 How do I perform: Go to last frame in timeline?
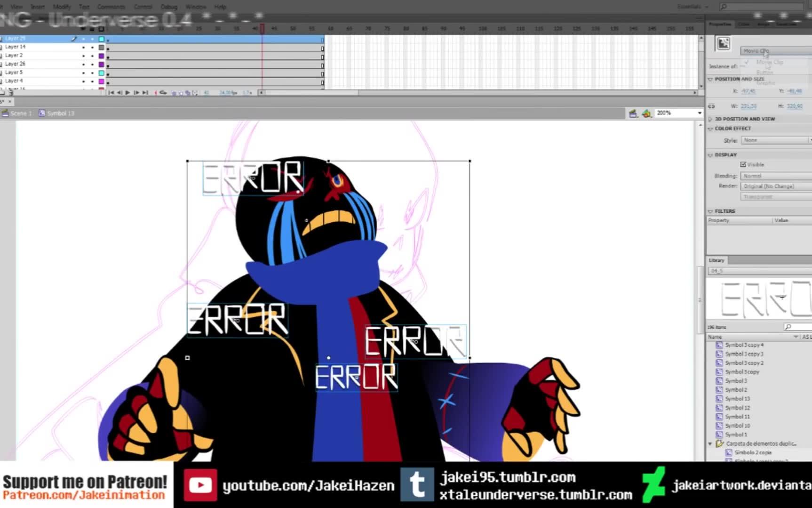click(x=145, y=93)
